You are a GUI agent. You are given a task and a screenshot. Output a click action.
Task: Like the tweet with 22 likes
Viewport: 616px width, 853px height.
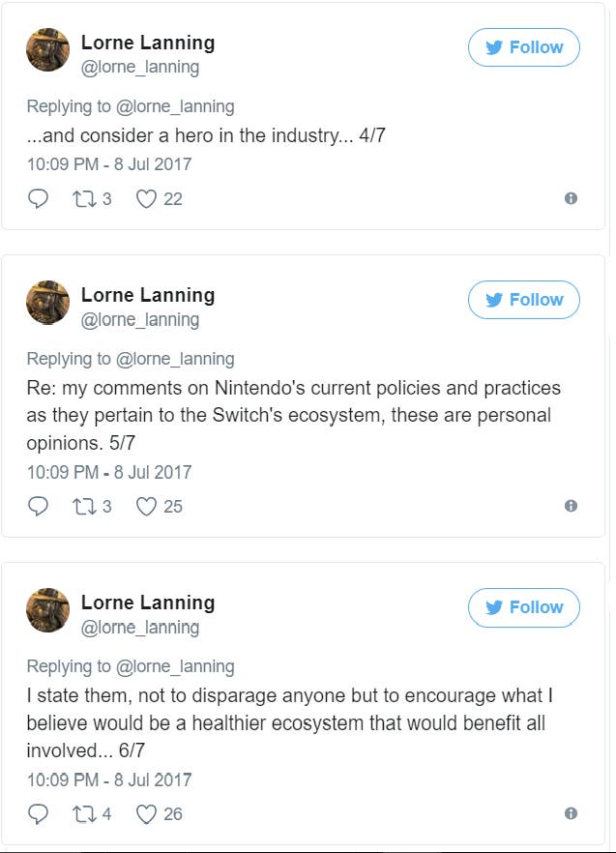tap(146, 199)
